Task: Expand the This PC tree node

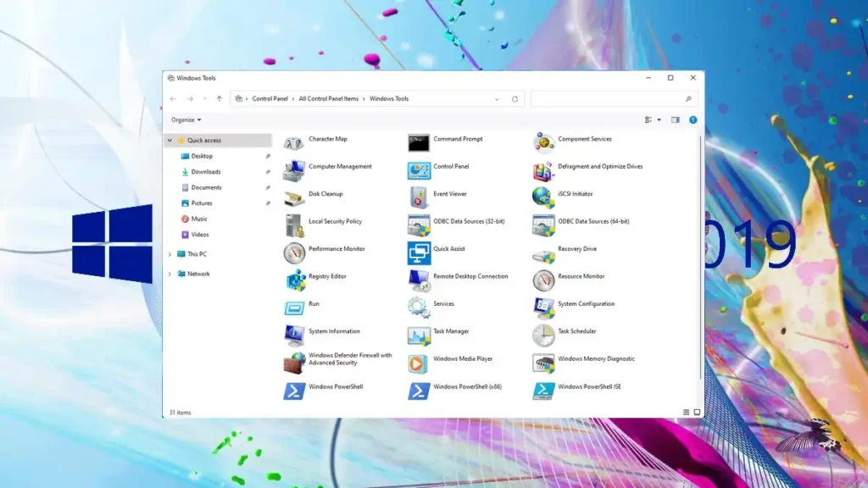Action: 170,254
